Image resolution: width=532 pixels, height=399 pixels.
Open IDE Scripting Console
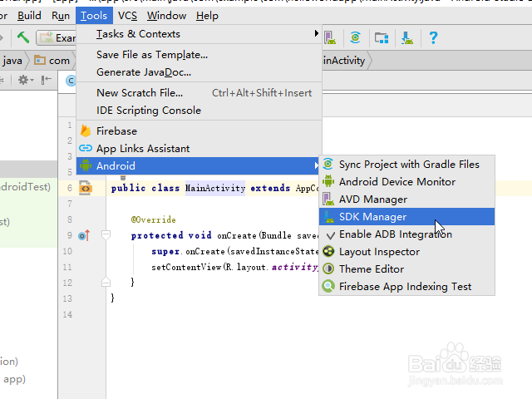(199, 111)
